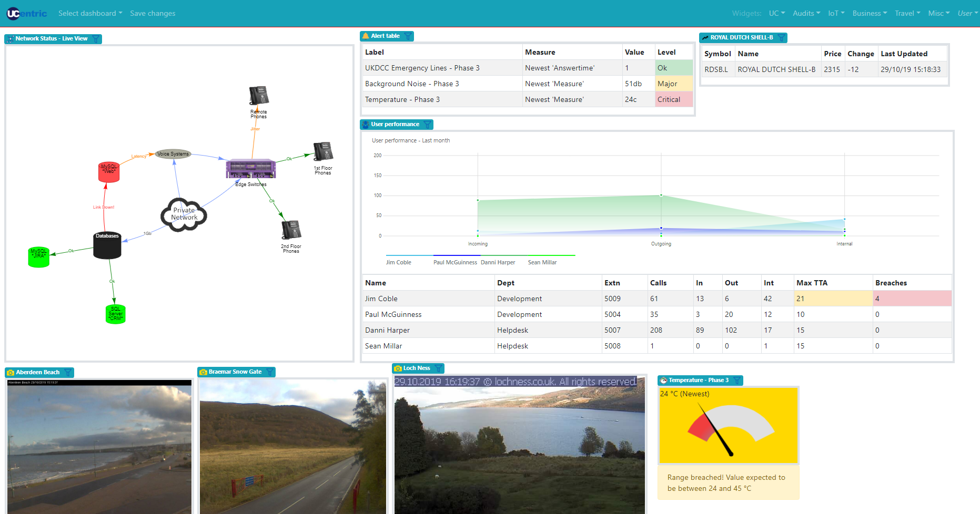
Task: Open the Audits menu
Action: [x=806, y=13]
